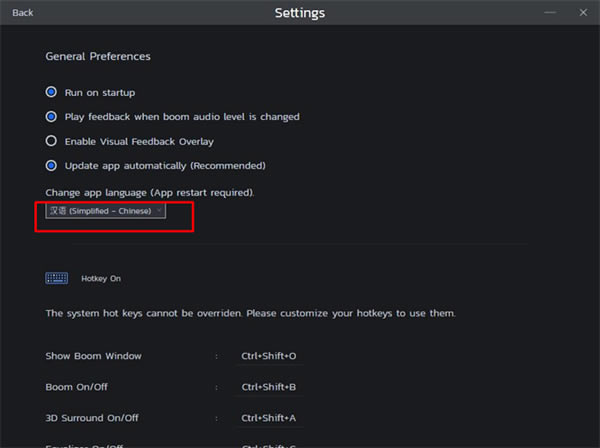Enable the Run on startup option
600x448 pixels.
[x=51, y=92]
